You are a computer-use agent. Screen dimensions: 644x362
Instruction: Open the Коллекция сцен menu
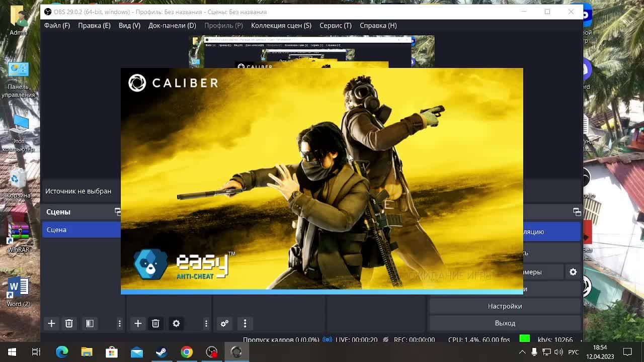[281, 25]
